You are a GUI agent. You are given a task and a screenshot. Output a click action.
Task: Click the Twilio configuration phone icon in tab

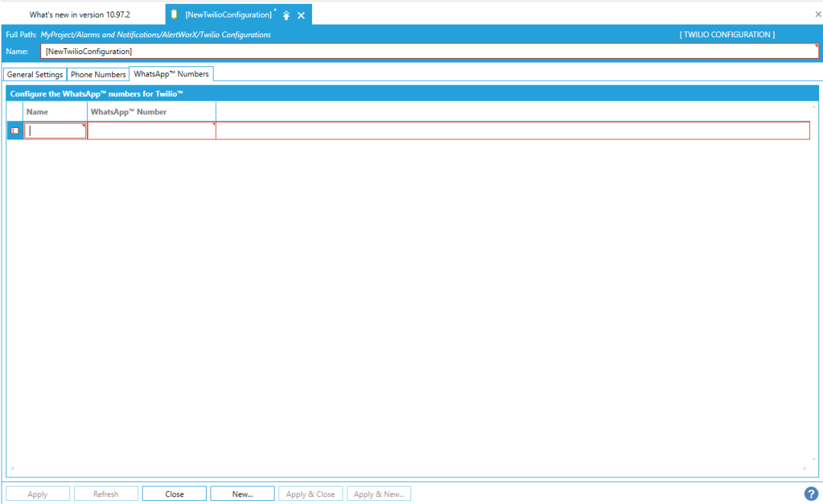175,14
